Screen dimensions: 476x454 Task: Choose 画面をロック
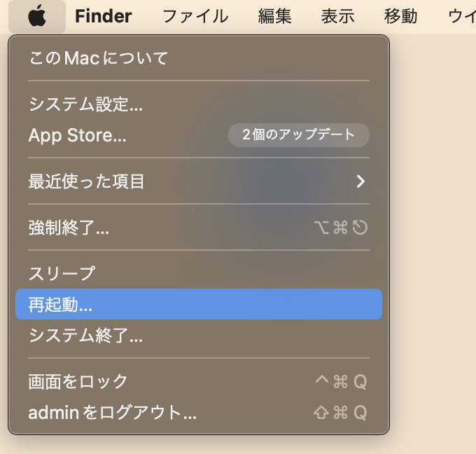[x=199, y=381]
